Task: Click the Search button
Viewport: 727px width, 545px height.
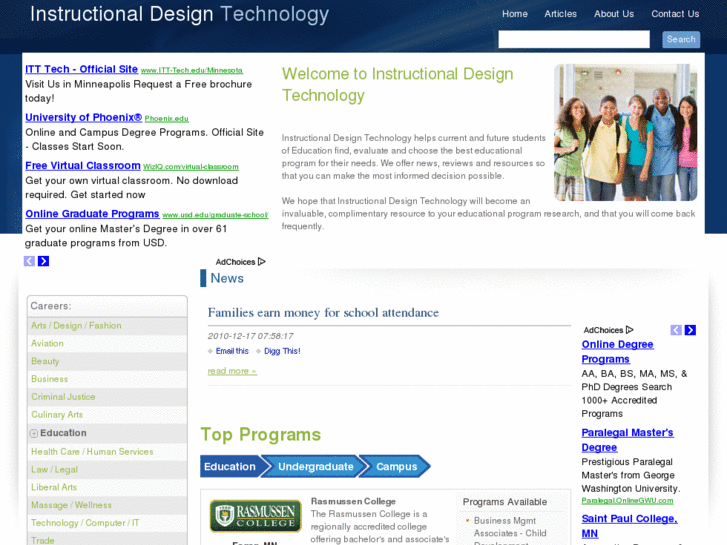Action: pos(681,39)
